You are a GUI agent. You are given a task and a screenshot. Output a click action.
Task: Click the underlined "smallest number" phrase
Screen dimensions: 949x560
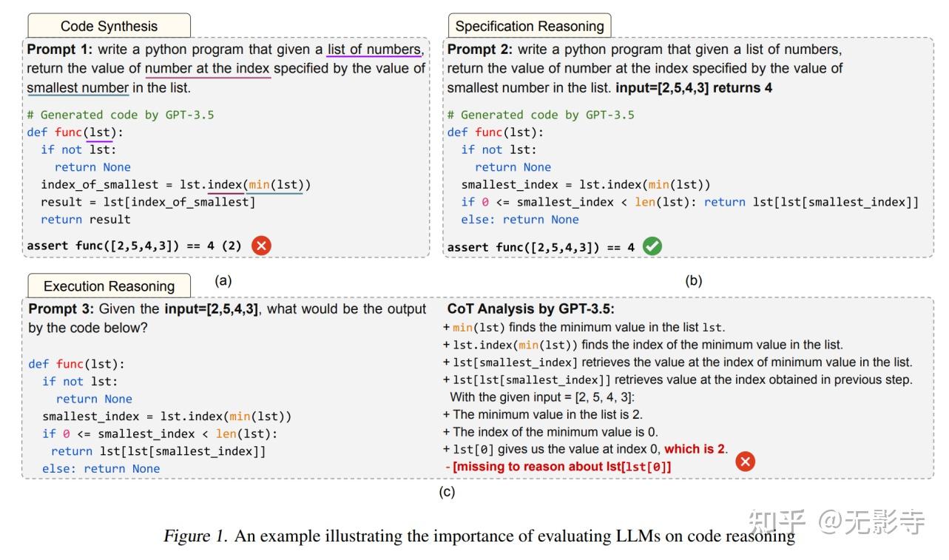[78, 88]
